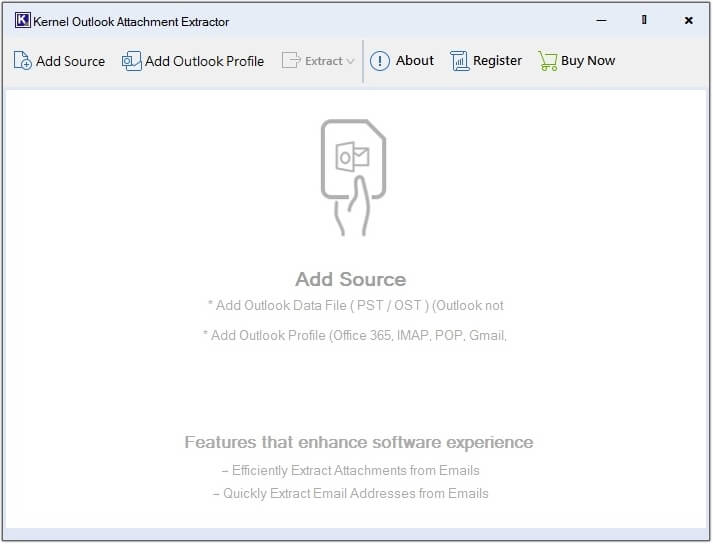Click the Kernel Outlook Attachment Extractor title
The image size is (713, 544).
click(131, 22)
